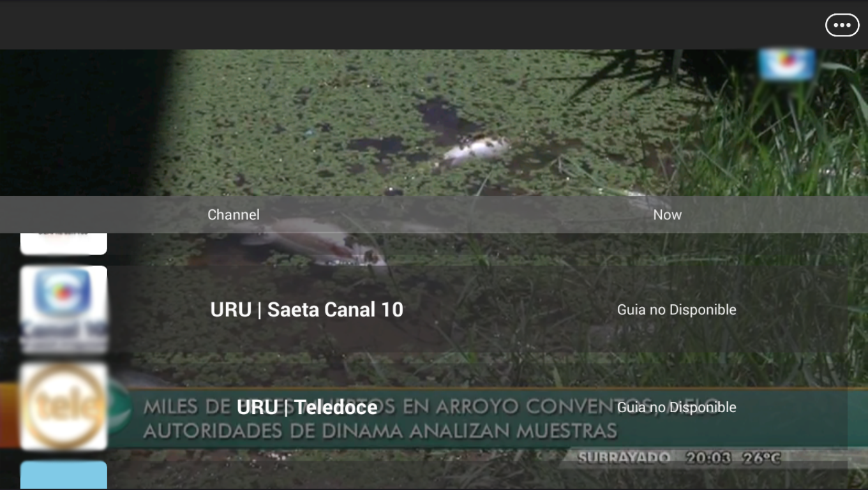Tap the Teledoce channel logo
Viewport: 868px width, 490px height.
point(64,407)
